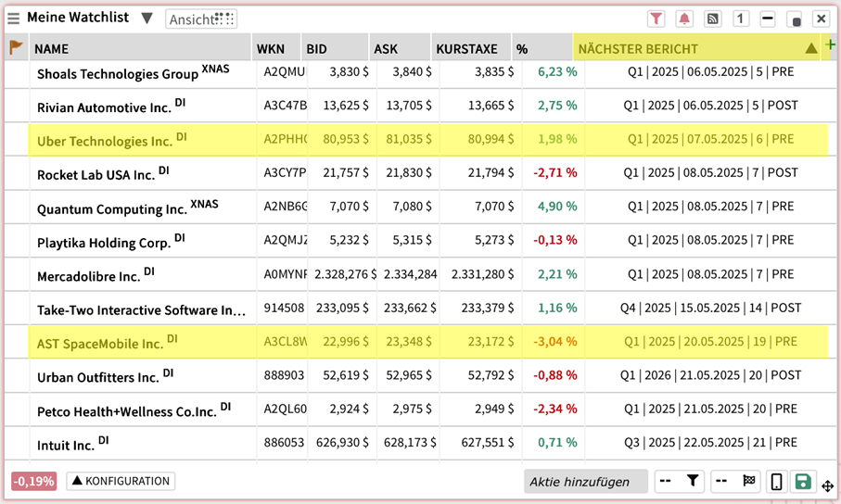Image resolution: width=841 pixels, height=504 pixels.
Task: Click WKN 914508 cell
Action: pyautogui.click(x=284, y=308)
